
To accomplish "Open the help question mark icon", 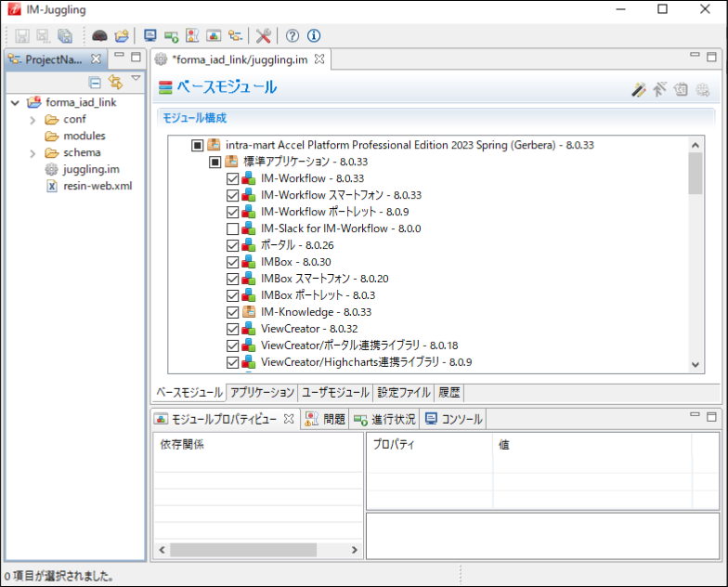I will click(x=292, y=36).
